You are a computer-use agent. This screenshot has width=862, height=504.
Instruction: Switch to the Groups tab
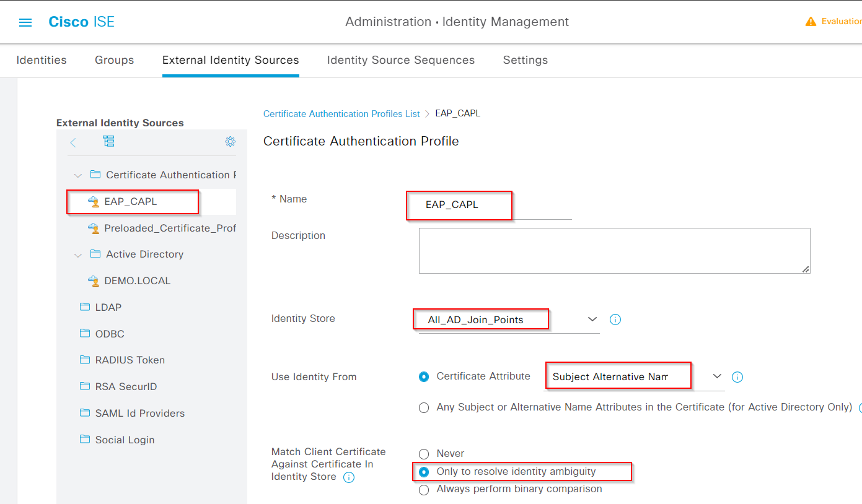tap(115, 60)
